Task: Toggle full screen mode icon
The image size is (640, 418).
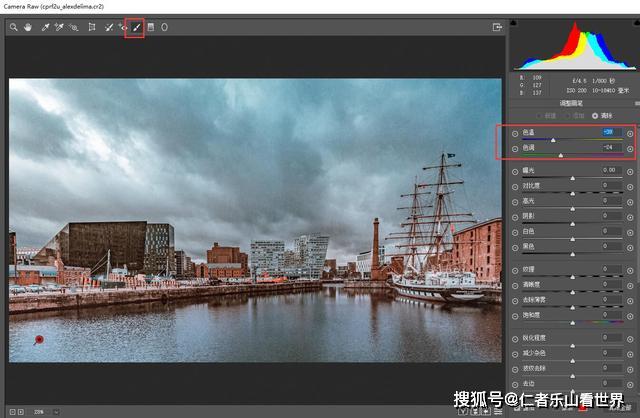Action: [497, 27]
